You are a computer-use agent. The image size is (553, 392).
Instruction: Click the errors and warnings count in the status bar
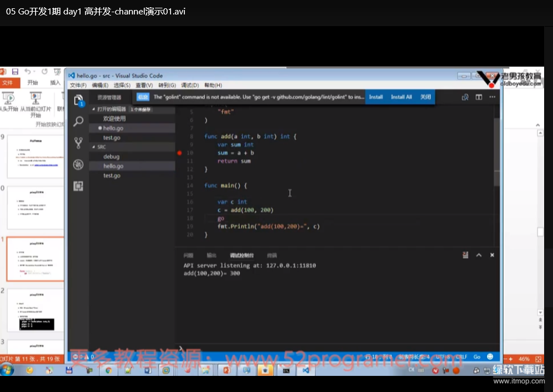83,356
